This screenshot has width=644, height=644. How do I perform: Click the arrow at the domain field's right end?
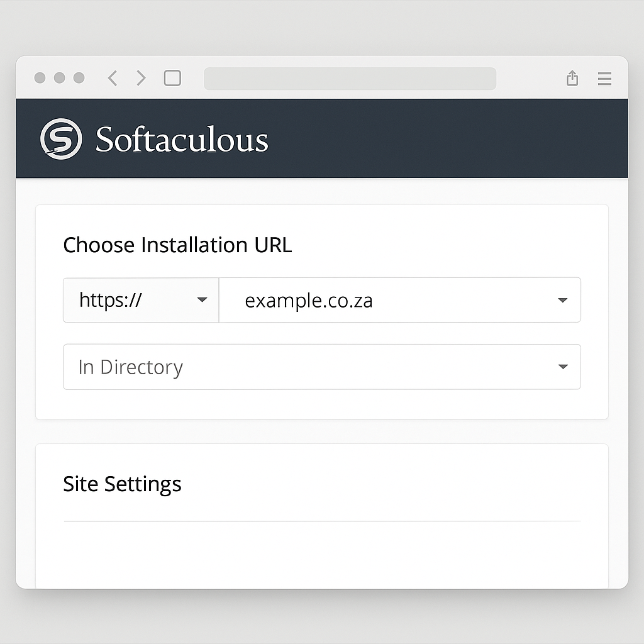563,300
